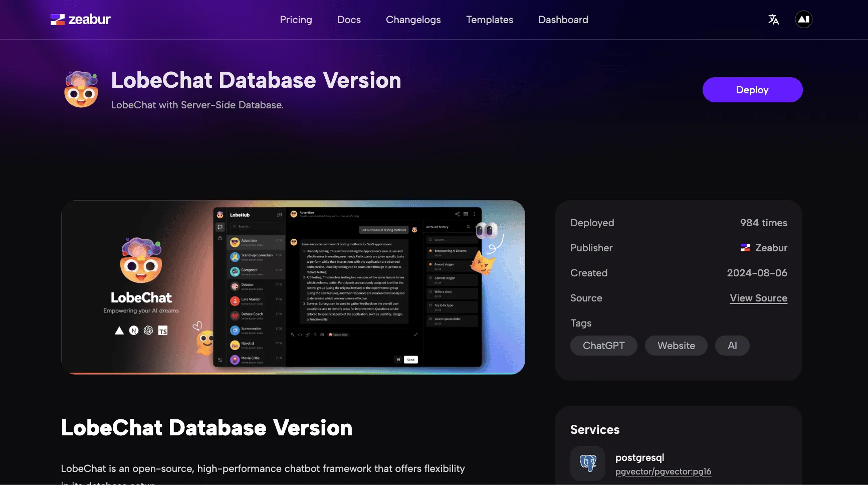
Task: Go to the Dashboard
Action: (563, 20)
